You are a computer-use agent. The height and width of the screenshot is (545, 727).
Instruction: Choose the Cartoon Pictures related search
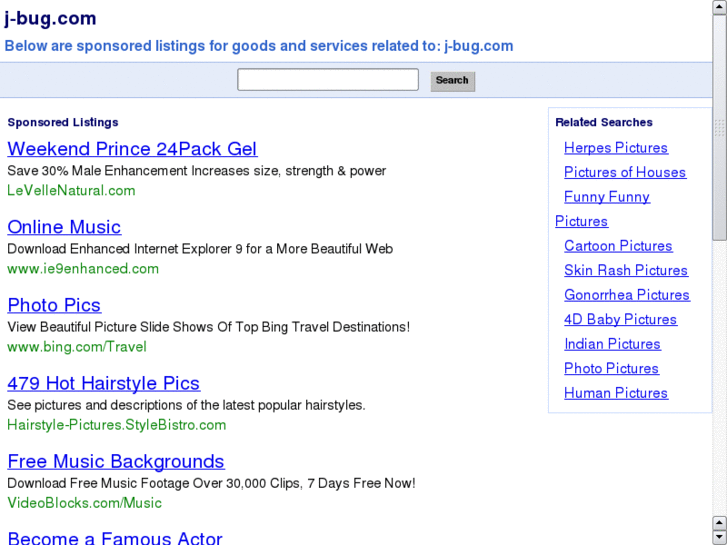coord(618,246)
